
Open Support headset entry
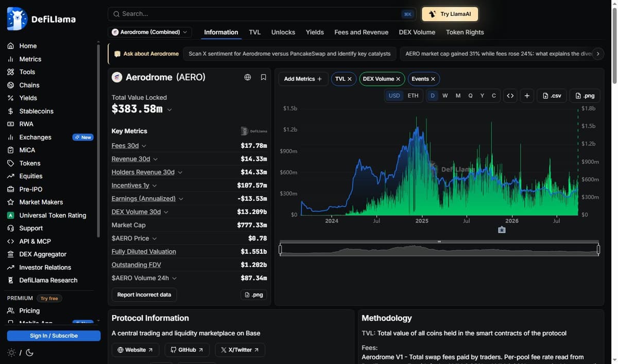point(10,228)
